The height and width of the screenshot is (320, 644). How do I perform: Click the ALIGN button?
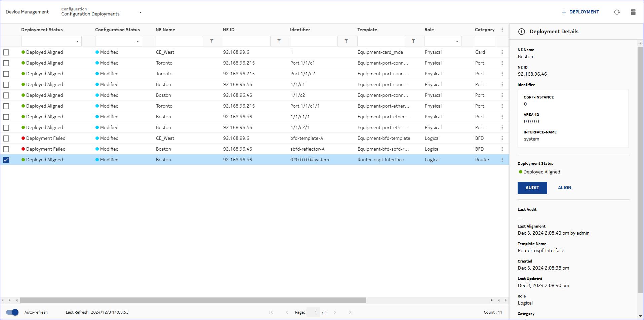click(564, 188)
